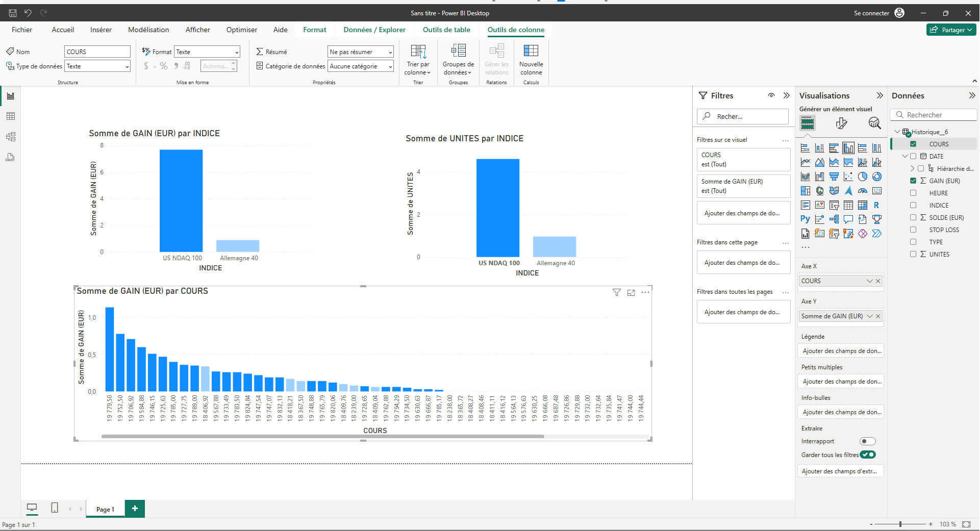Add a new page with plus button

[x=135, y=509]
